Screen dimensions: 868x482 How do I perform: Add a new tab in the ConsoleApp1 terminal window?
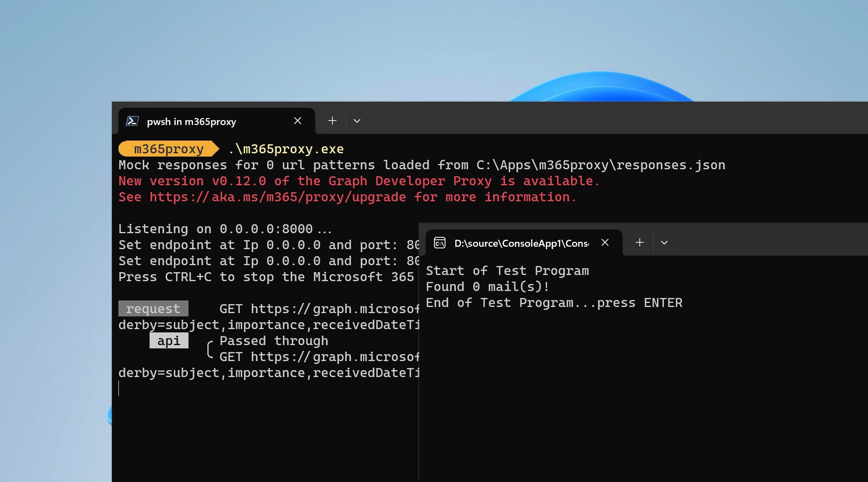coord(640,243)
